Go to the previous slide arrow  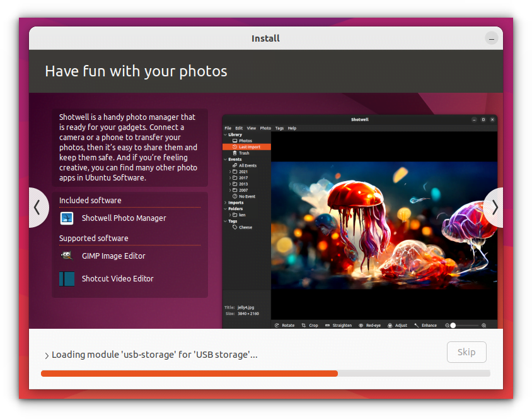pyautogui.click(x=38, y=208)
